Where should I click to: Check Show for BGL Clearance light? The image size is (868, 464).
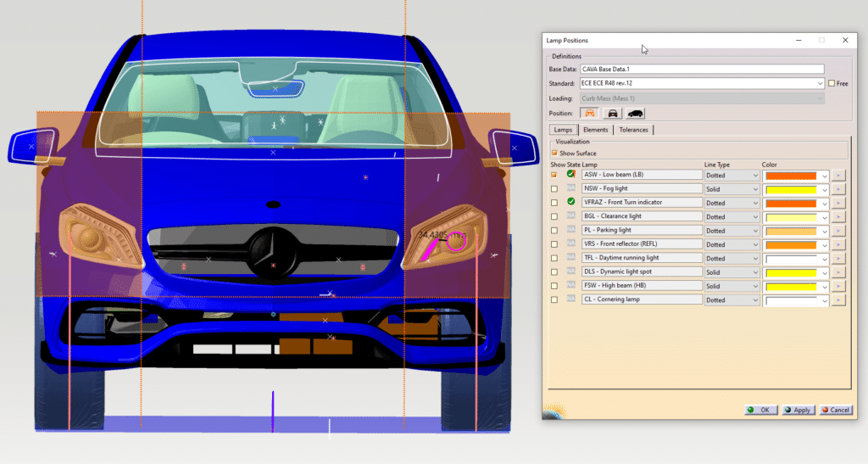click(554, 216)
